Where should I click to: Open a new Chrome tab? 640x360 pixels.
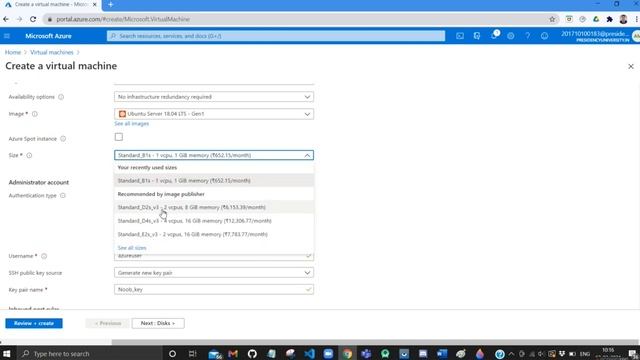(x=111, y=4)
